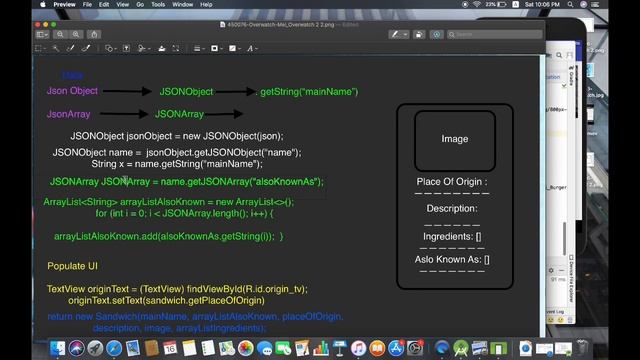Open the Edit menu
Viewport: 640px width, 360px height.
point(104,4)
